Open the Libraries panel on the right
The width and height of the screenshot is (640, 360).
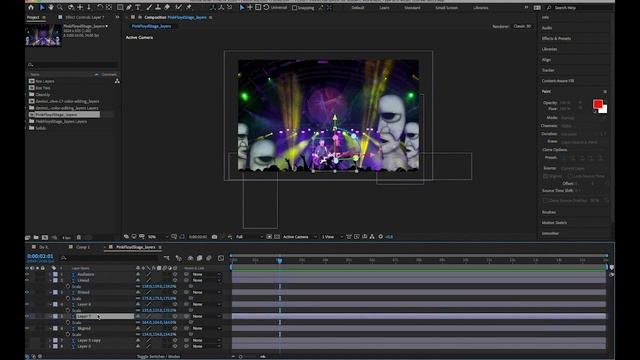point(549,49)
